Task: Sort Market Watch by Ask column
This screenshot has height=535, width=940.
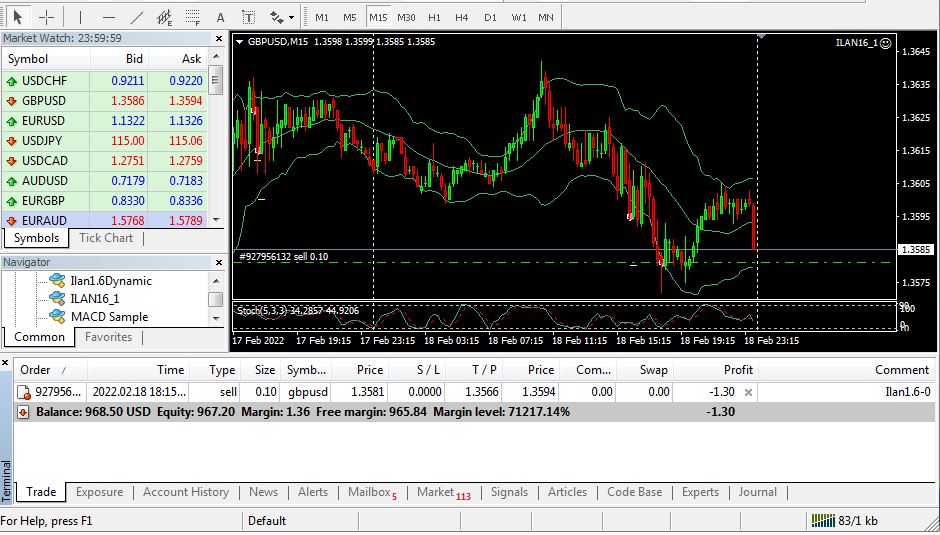Action: tap(177, 59)
